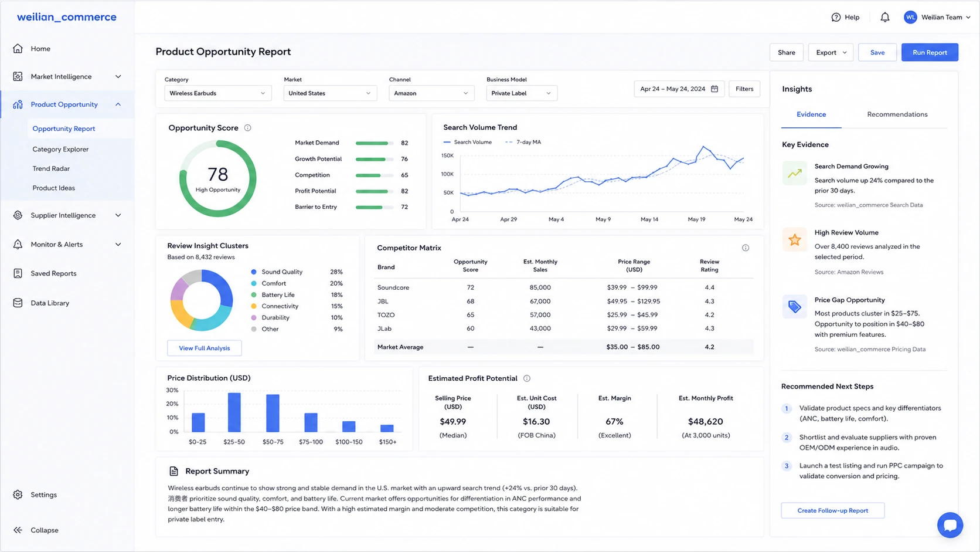980x552 pixels.
Task: Click the Collapse sidebar double-arrow icon
Action: pos(18,530)
